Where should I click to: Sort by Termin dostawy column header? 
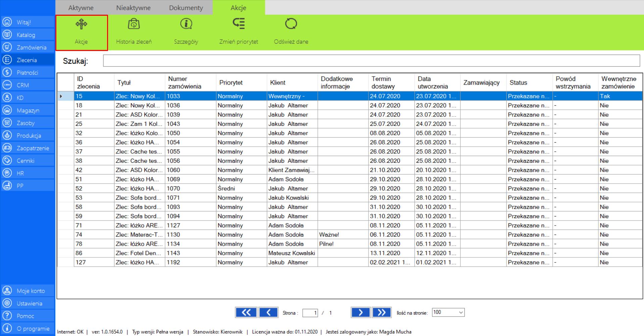tap(392, 83)
